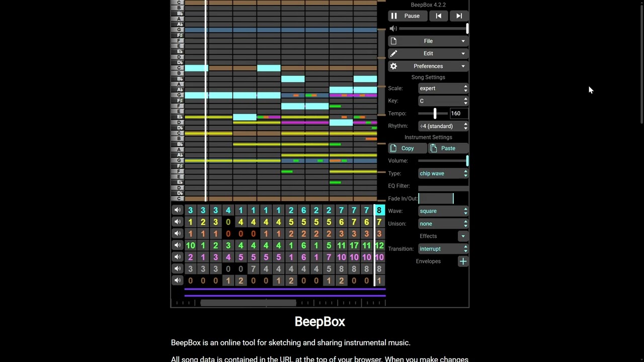644x362 pixels.
Task: Select pattern 6 in the cyan row
Action: (303, 210)
